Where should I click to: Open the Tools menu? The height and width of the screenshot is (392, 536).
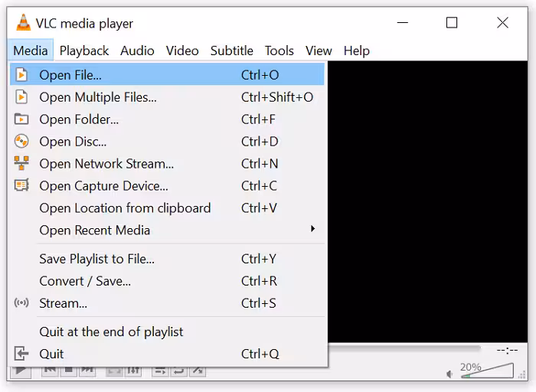(x=279, y=51)
